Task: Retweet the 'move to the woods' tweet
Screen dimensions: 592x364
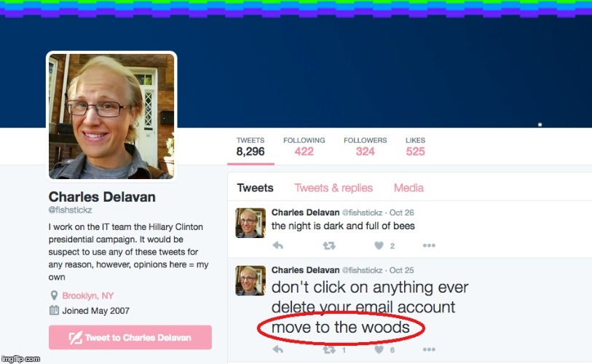Action: (x=329, y=349)
